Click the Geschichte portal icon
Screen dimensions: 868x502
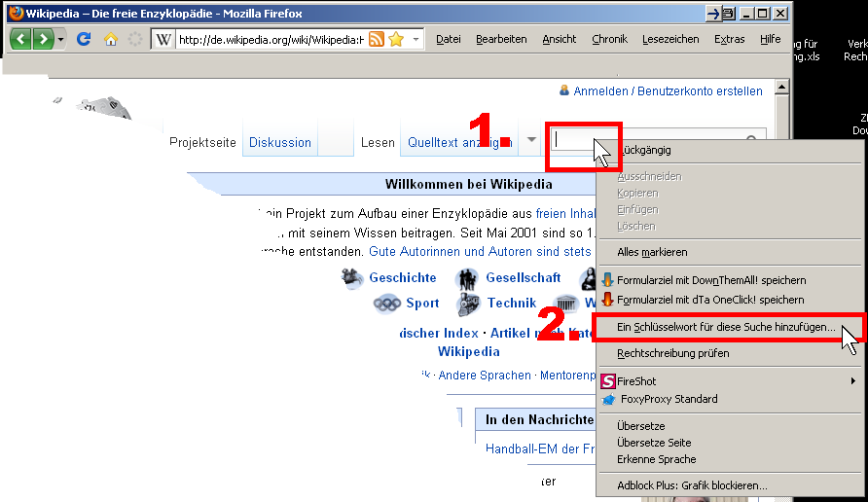click(352, 278)
